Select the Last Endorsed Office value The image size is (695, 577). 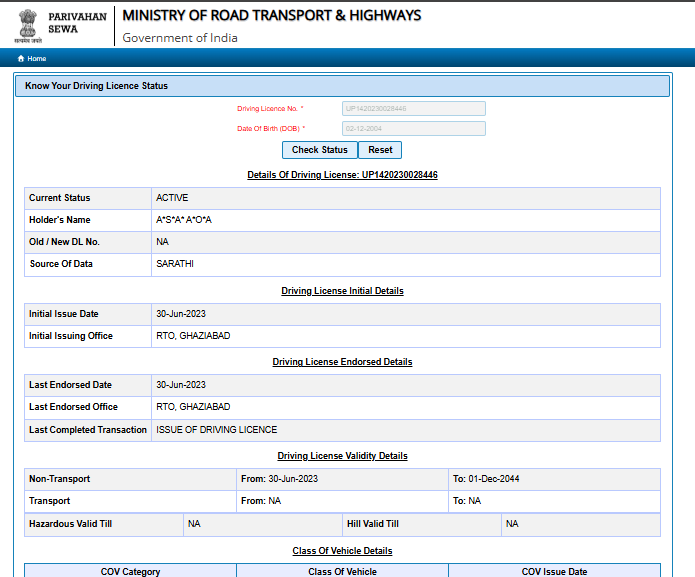(193, 406)
